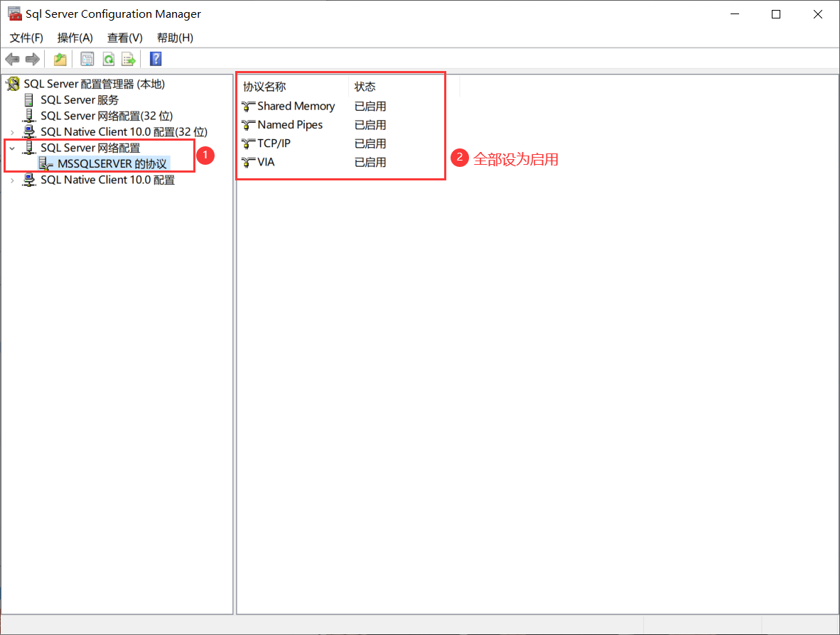Viewport: 840px width, 635px height.
Task: Maximize the Configuration Manager window
Action: pos(776,14)
